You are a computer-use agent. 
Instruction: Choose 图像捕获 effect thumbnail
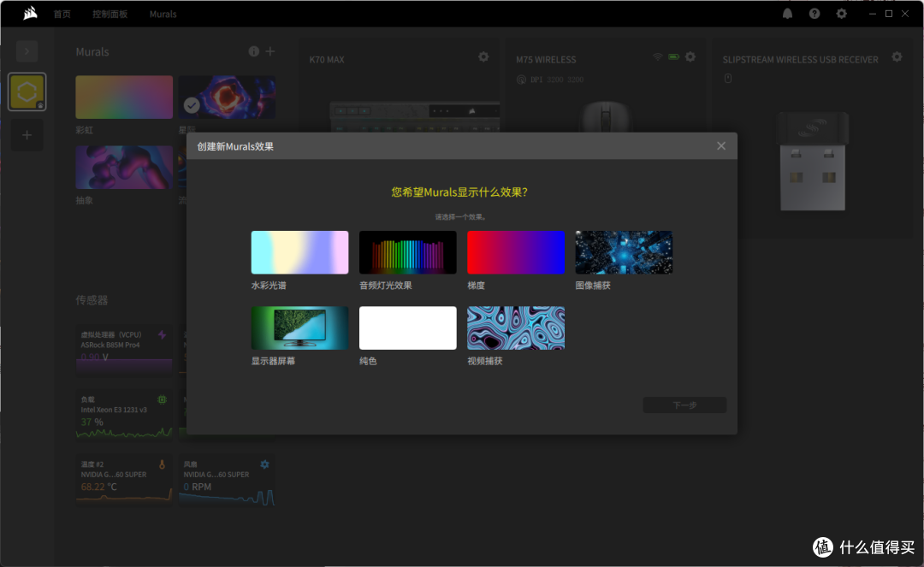[624, 252]
